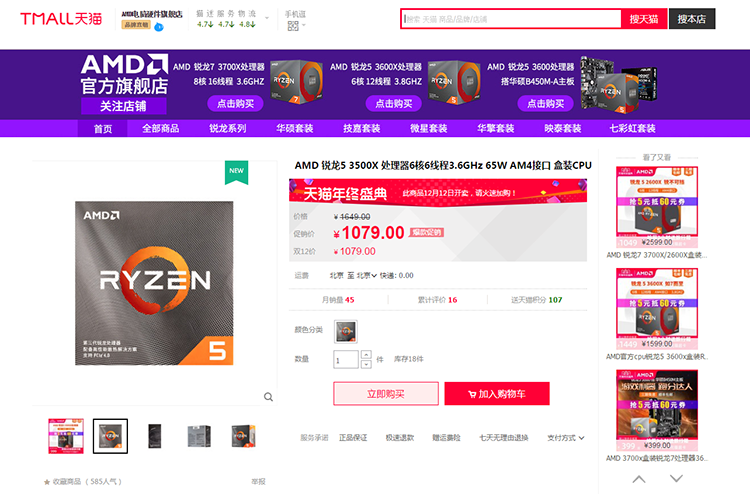Expand the store rating dropdown arrow
The image size is (750, 494).
(x=267, y=18)
